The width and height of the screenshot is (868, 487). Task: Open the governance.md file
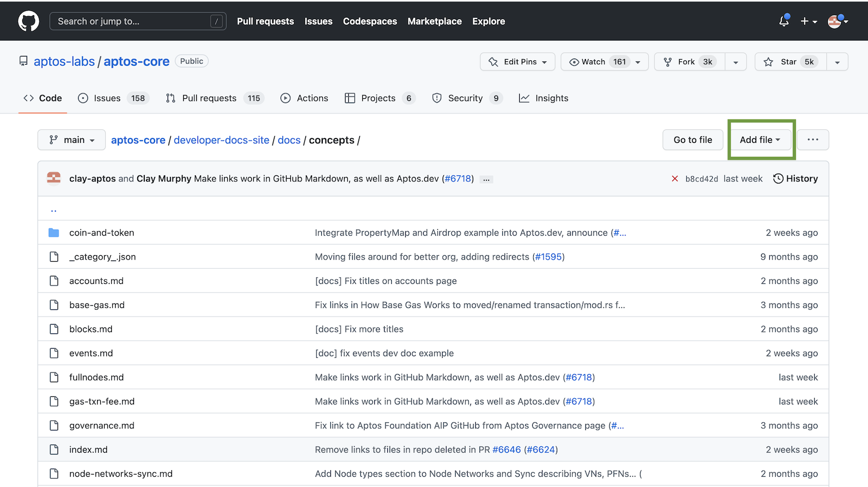pyautogui.click(x=101, y=426)
